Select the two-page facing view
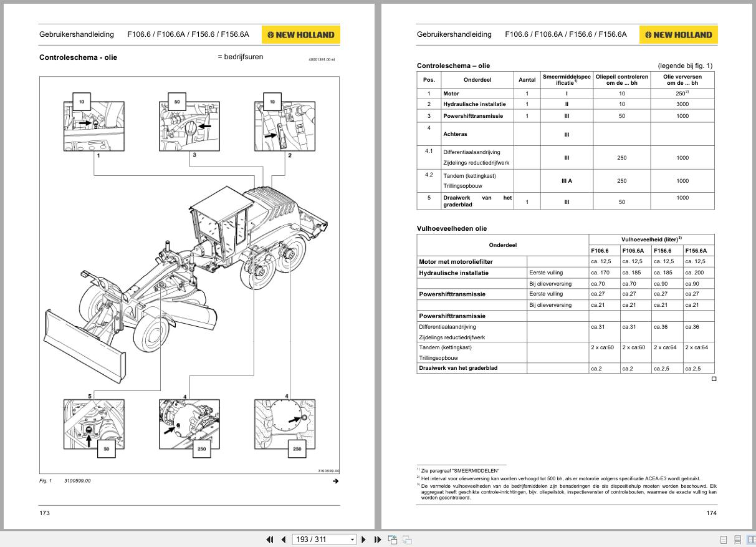Screen dimensions: 756x547 pyautogui.click(x=750, y=540)
